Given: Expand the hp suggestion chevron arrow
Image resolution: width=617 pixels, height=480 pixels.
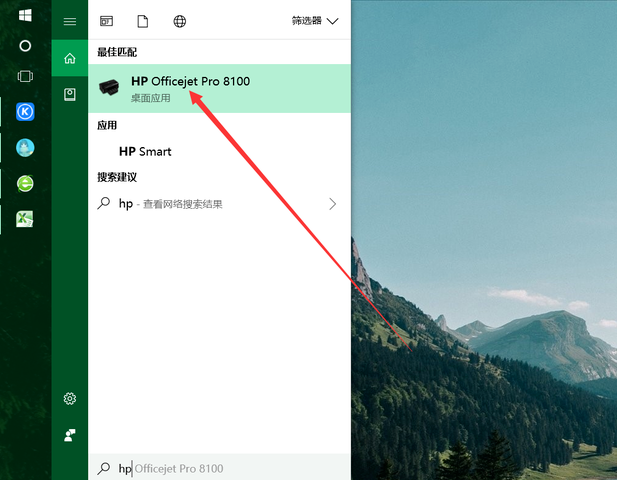Looking at the screenshot, I should [x=333, y=204].
